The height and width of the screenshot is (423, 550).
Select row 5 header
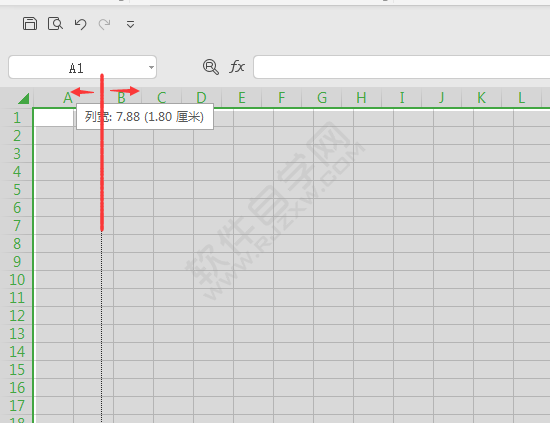tap(17, 190)
